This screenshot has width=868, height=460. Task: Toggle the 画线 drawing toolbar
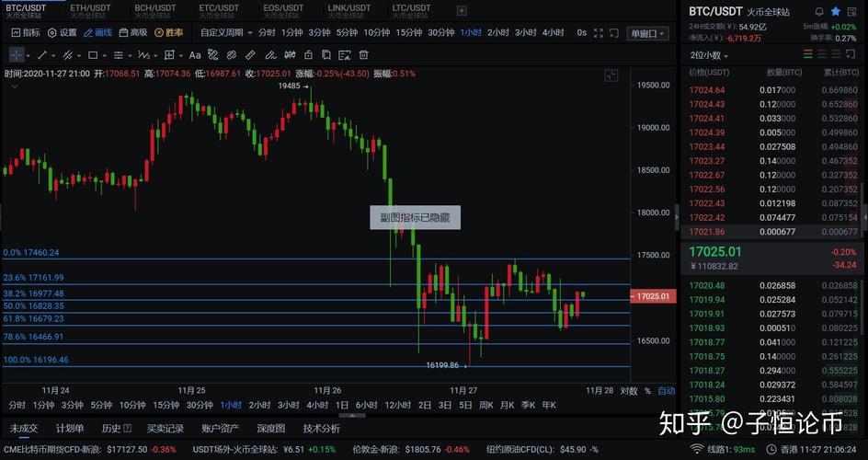pos(97,32)
